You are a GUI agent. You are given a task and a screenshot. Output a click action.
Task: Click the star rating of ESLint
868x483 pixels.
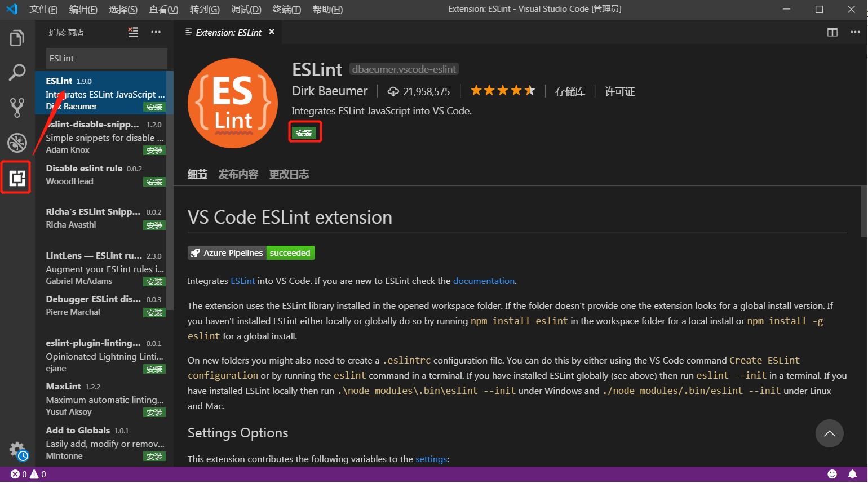(502, 91)
